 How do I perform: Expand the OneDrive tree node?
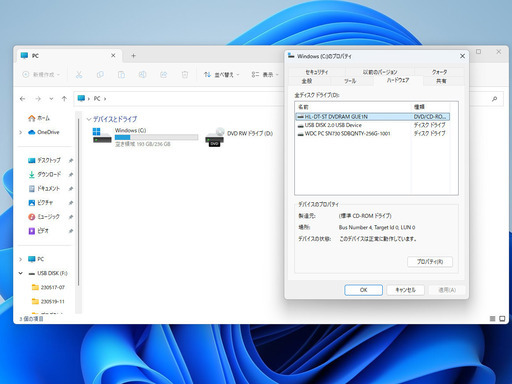21,132
